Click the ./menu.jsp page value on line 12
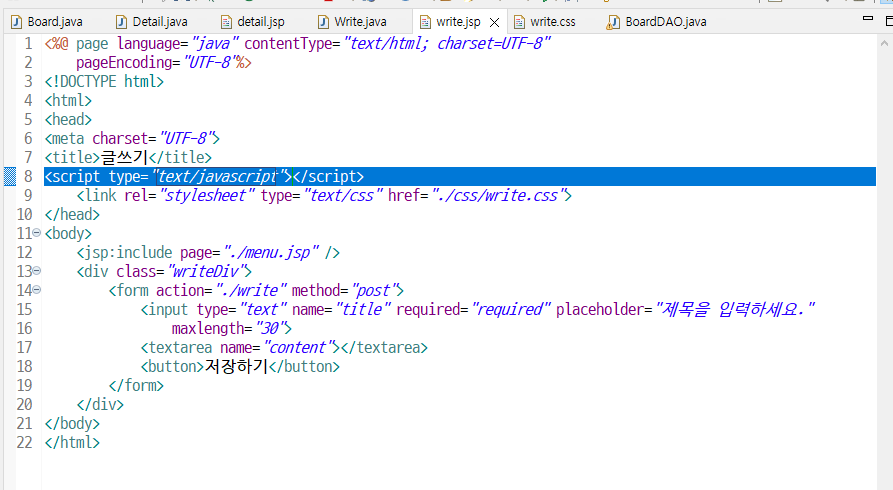Viewport: 893px width, 490px height. (x=272, y=252)
